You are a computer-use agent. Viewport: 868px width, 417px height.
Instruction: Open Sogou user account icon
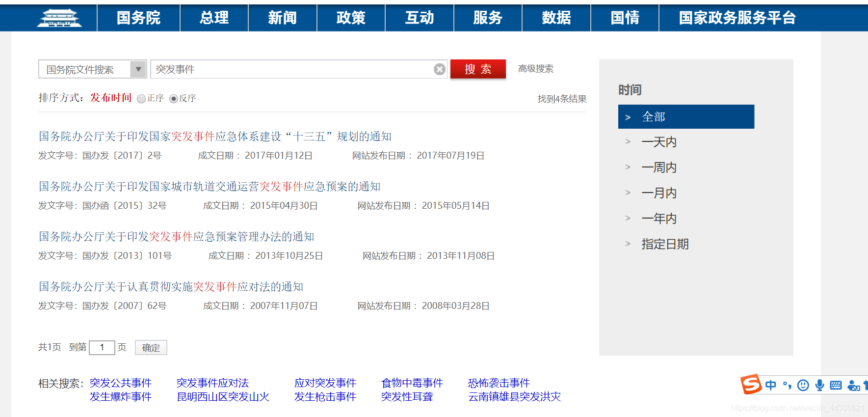point(854,385)
